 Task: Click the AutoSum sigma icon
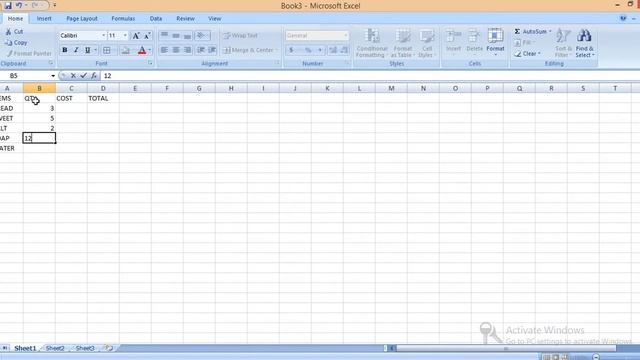(517, 31)
